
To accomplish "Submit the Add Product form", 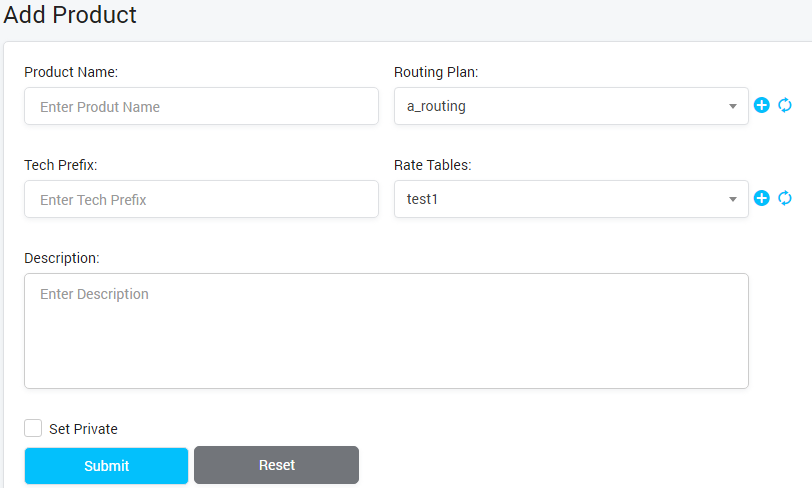I will (x=106, y=466).
